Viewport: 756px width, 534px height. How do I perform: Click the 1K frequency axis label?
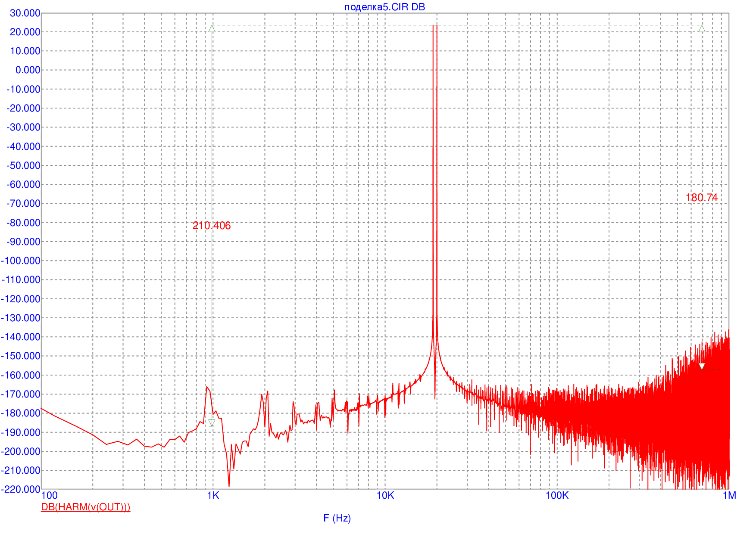point(213,495)
